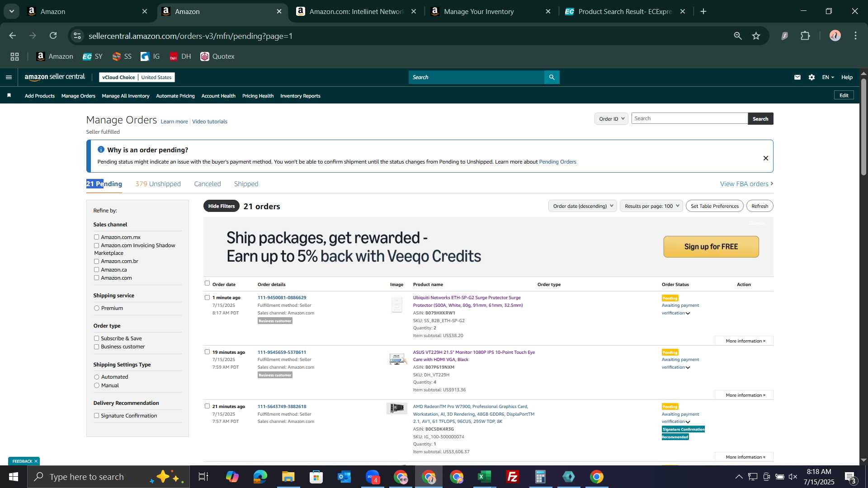Select the Premium shipping service radio
The height and width of the screenshot is (488, 868).
[96, 308]
